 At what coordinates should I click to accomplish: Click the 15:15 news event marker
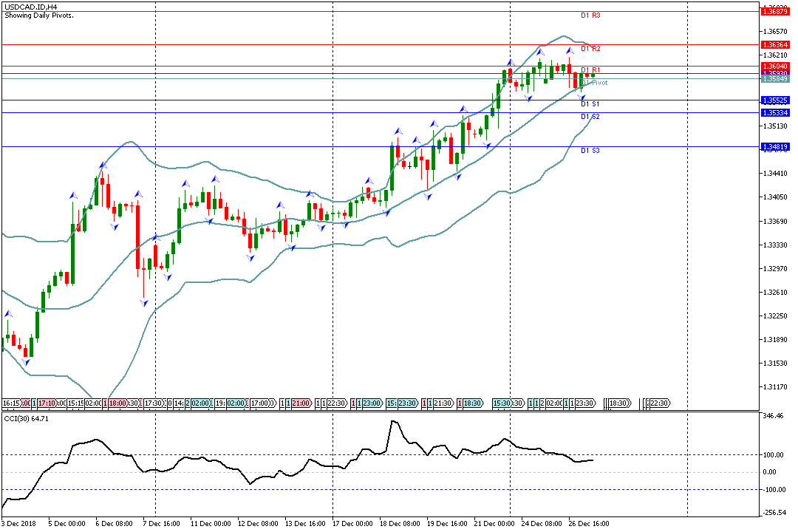[x=75, y=403]
